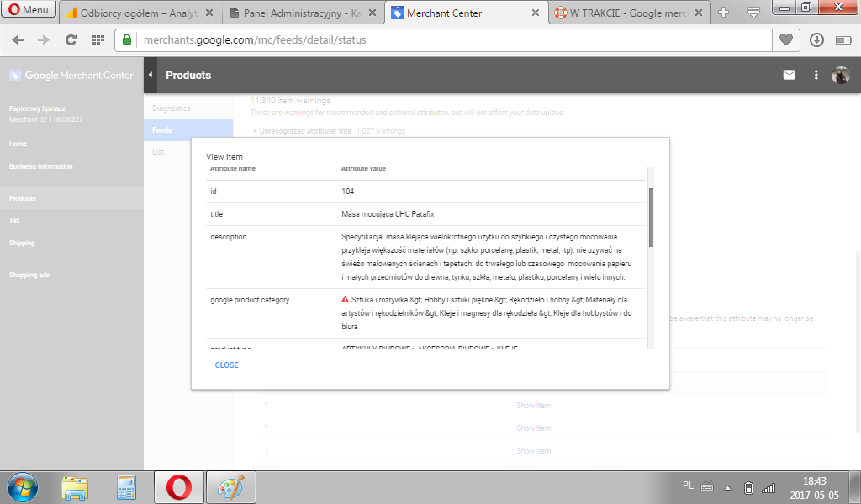This screenshot has height=504, width=861.
Task: Open the downloads icon
Action: (x=816, y=40)
